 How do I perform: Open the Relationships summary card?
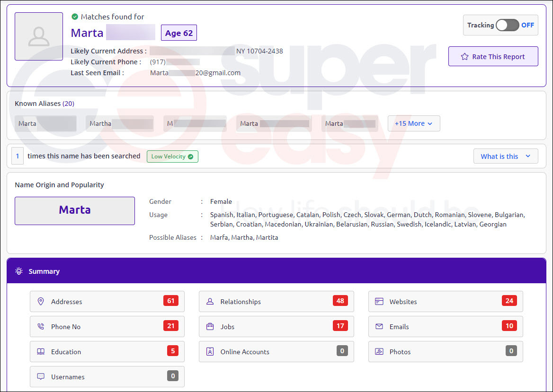[x=276, y=302]
